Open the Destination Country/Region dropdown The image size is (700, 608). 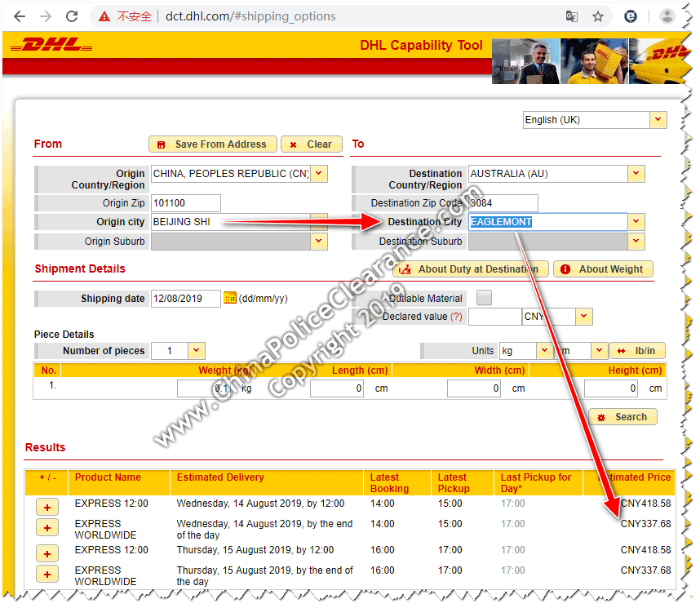636,174
